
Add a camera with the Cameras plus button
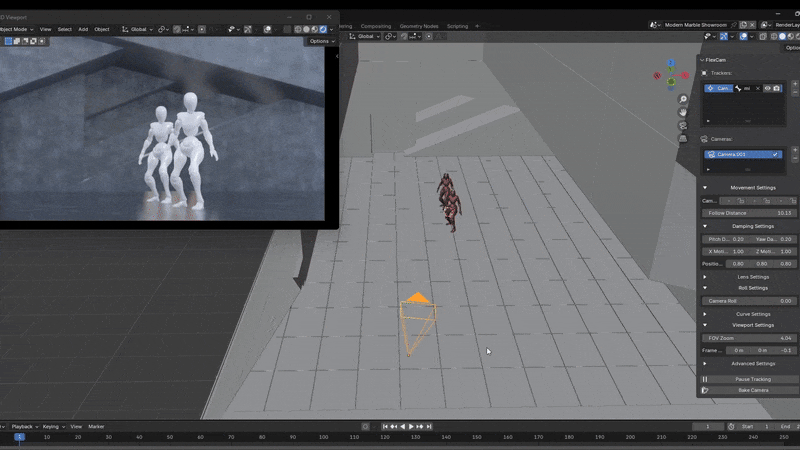click(795, 150)
